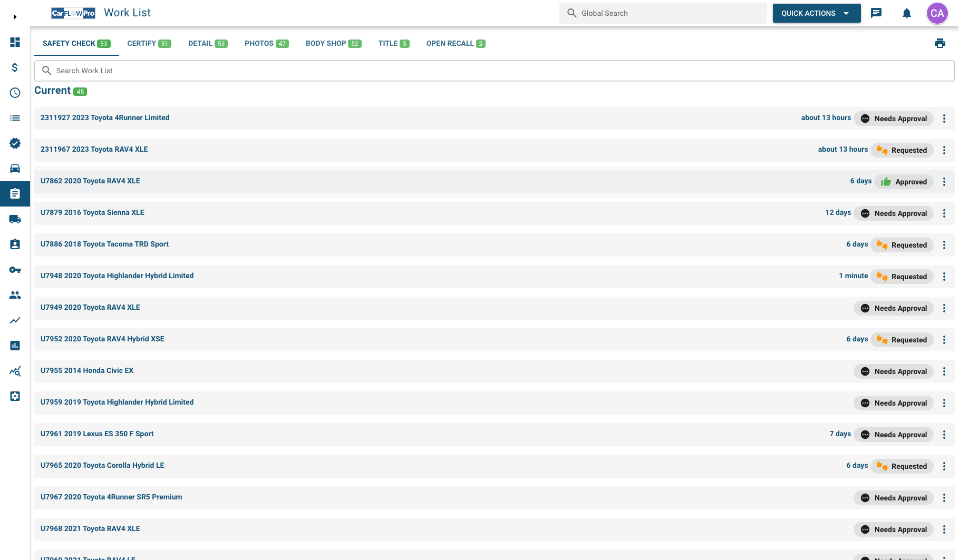This screenshot has width=959, height=560.
Task: Open the U7879 2016 Toyota Sienna XLE record
Action: 92,212
